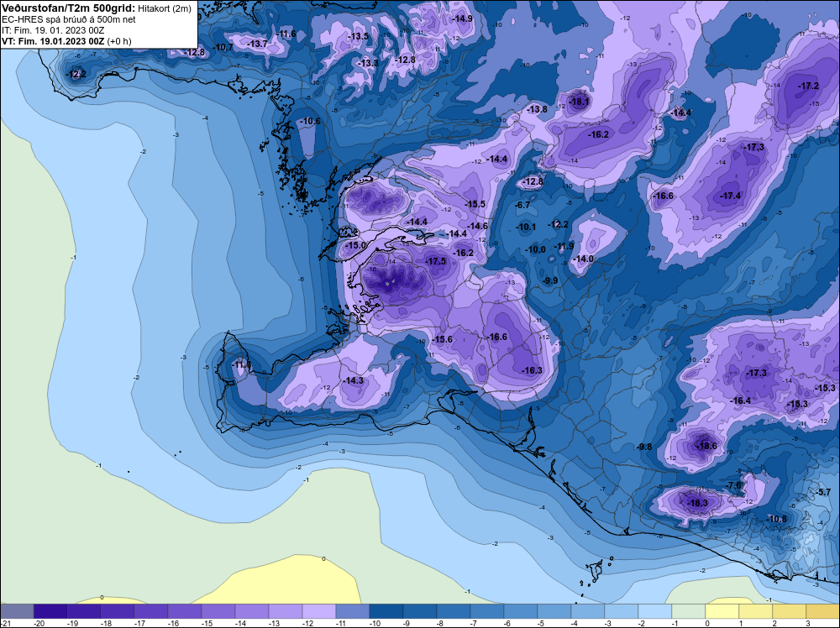Image resolution: width=840 pixels, height=628 pixels.
Task: Click the -10.0 temperature value on the map
Action: (x=535, y=249)
